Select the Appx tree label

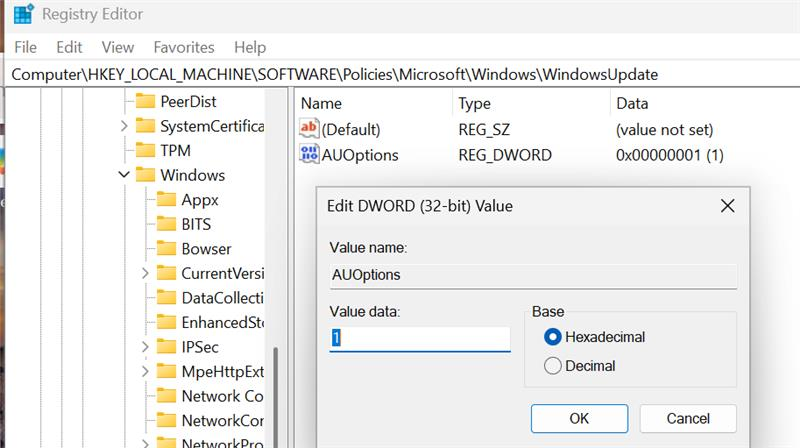pos(200,200)
